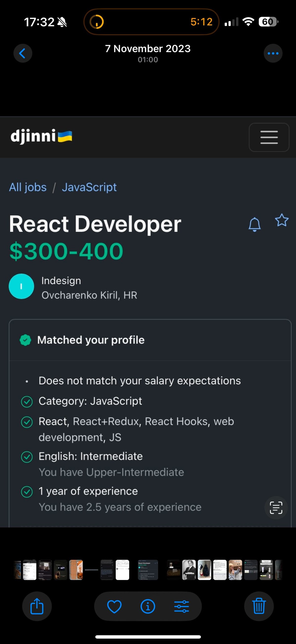Select the portrait man photo thumbnail
296x644 pixels.
pyautogui.click(x=189, y=570)
